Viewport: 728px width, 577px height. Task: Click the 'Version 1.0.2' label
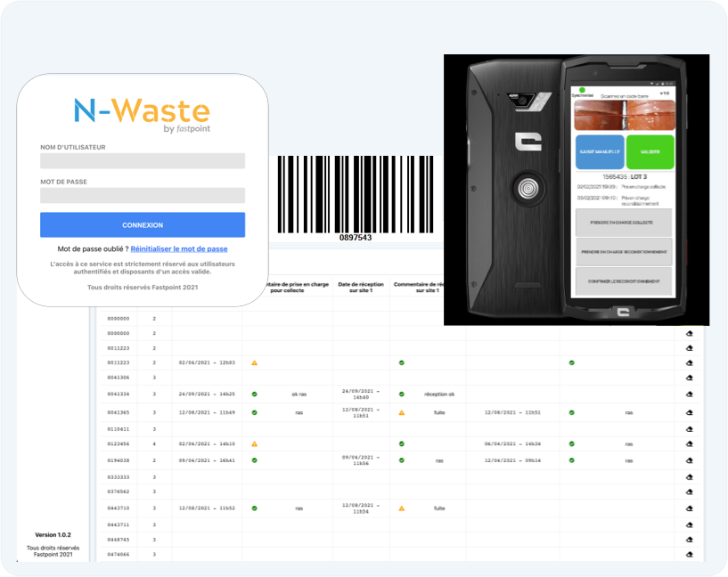pyautogui.click(x=53, y=535)
